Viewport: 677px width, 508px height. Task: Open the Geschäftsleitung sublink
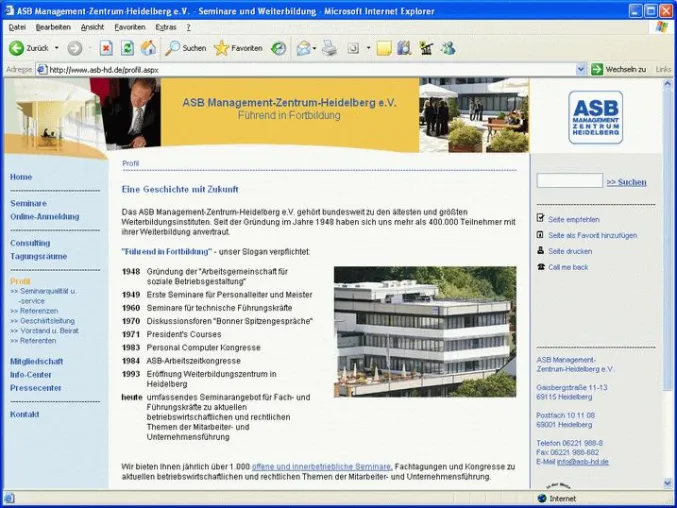(x=42, y=321)
